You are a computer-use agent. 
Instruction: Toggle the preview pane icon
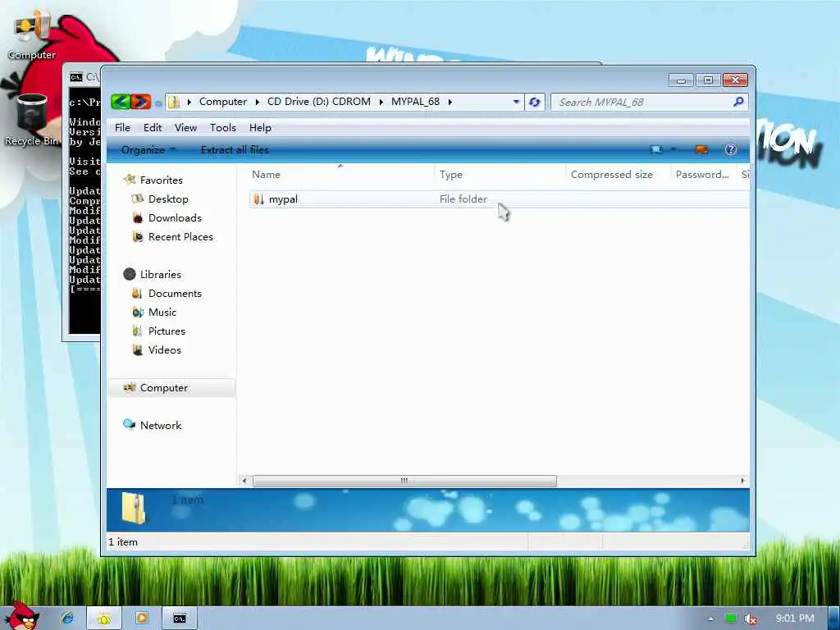point(701,149)
